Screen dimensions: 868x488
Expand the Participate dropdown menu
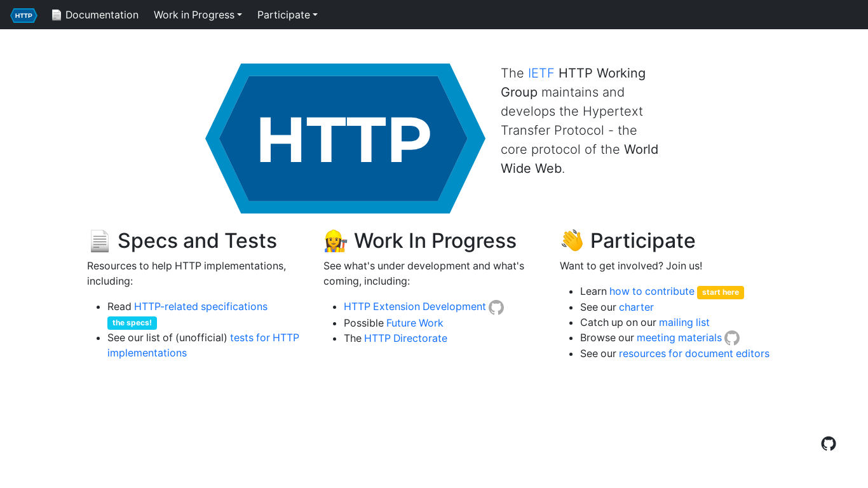click(x=287, y=15)
